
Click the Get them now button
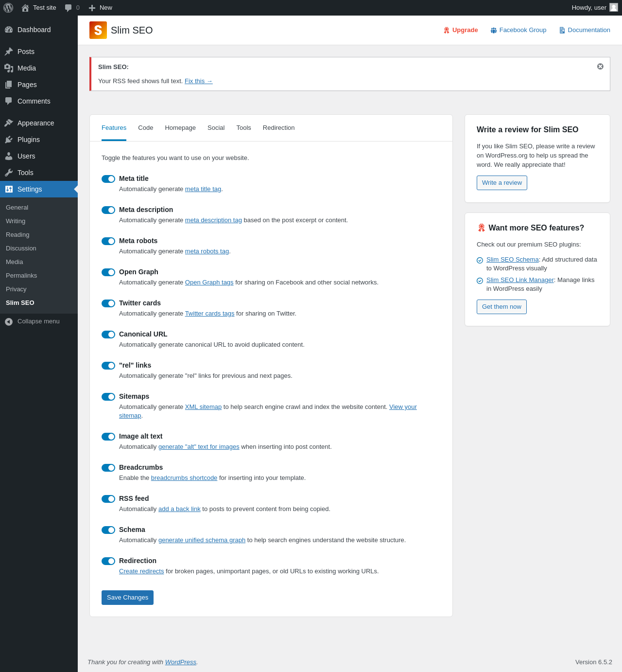click(501, 307)
